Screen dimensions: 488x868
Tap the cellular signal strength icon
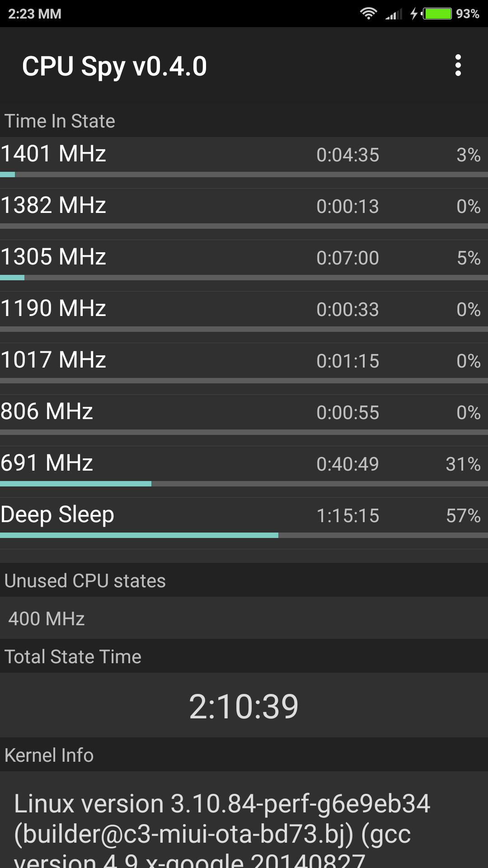point(394,14)
